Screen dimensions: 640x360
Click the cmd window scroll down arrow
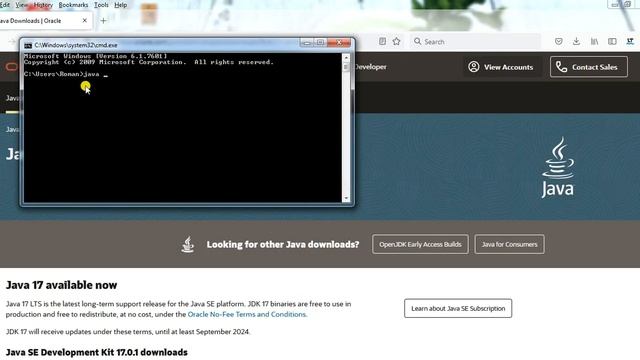346,198
